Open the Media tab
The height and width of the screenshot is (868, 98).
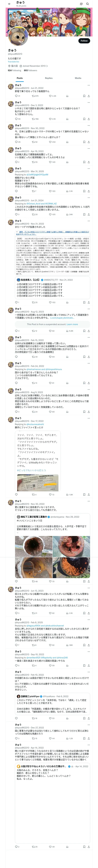(78, 78)
